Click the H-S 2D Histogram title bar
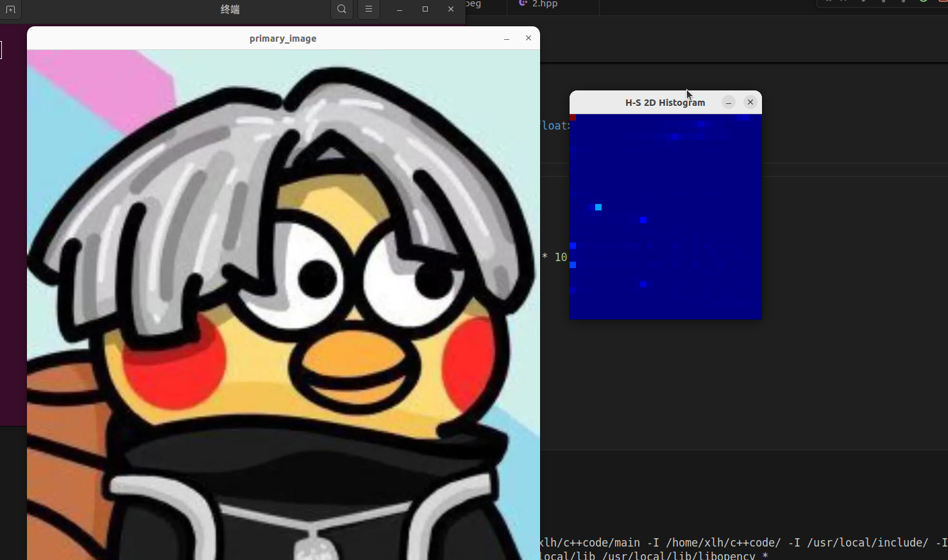Screen dimensions: 948x560 pyautogui.click(x=665, y=103)
